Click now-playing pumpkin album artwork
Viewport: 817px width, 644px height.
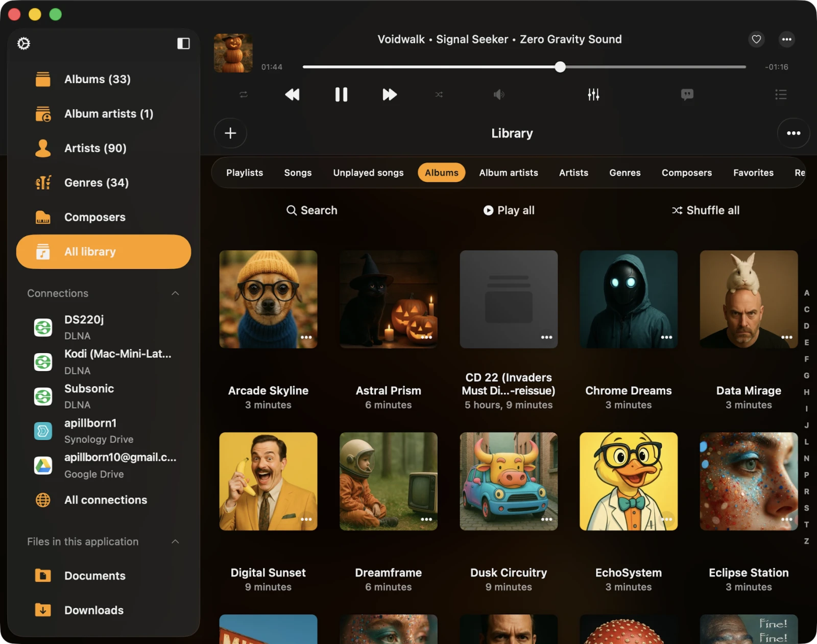coord(233,53)
